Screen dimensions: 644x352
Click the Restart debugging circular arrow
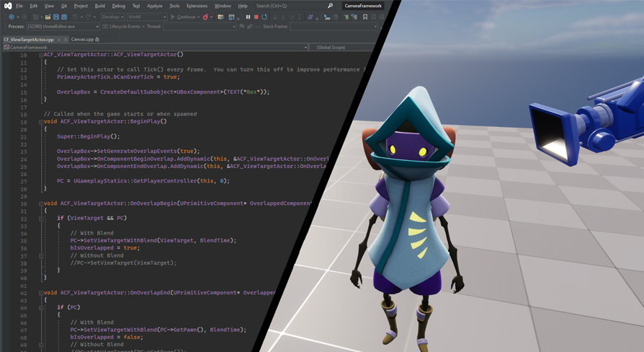pyautogui.click(x=264, y=17)
